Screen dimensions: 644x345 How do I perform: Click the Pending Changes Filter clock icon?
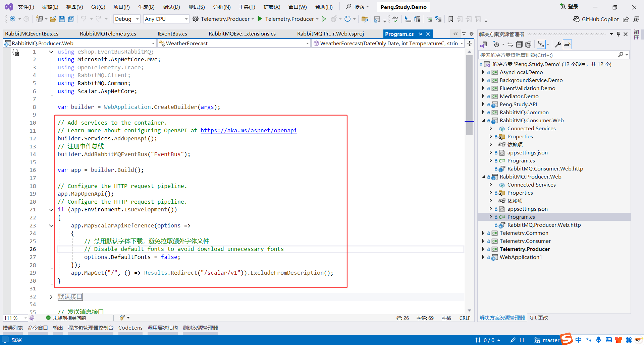point(496,45)
